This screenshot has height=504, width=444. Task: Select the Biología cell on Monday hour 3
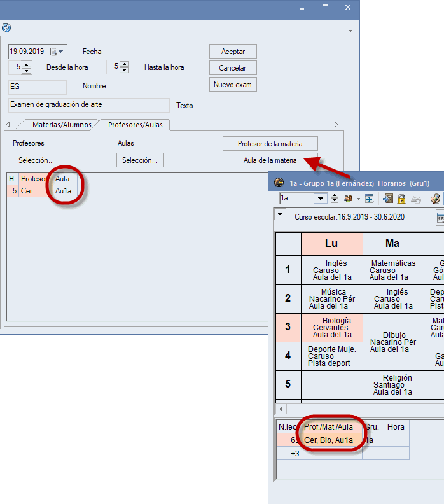pyautogui.click(x=332, y=327)
